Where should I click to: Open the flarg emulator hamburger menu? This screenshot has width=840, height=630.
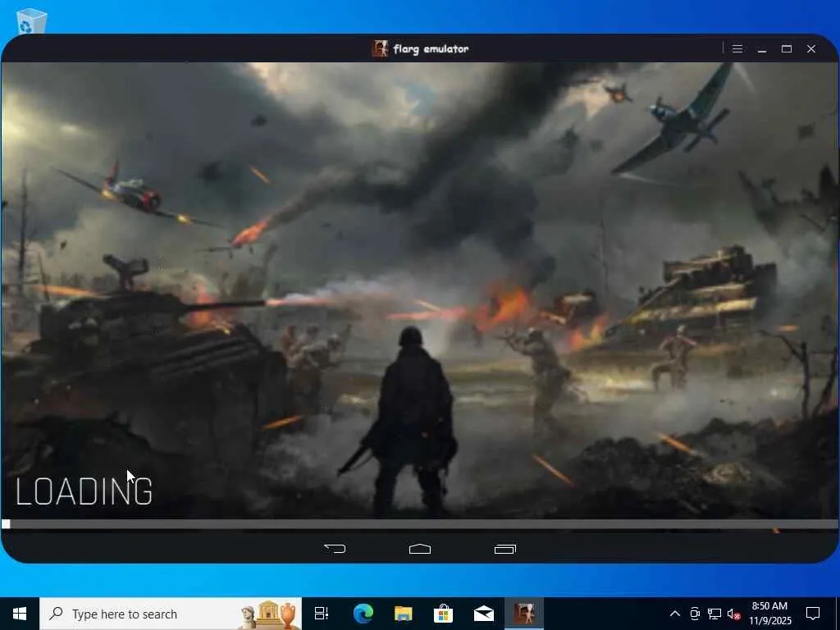point(737,48)
